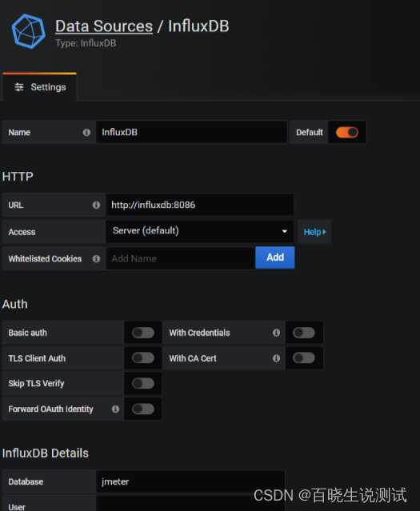Screen dimensions: 420x511
Task: Click the 'Database' label
Action: tap(26, 481)
